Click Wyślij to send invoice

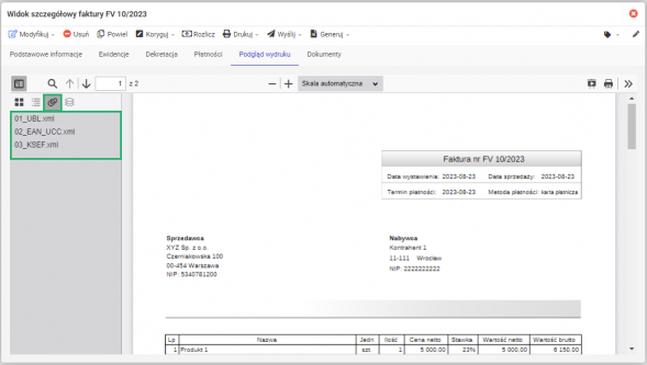(x=281, y=34)
